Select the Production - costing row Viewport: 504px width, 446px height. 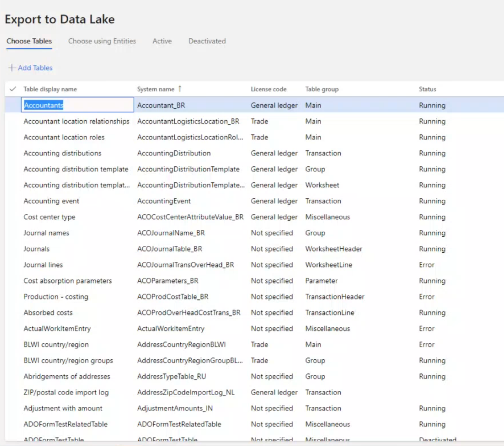[56, 297]
